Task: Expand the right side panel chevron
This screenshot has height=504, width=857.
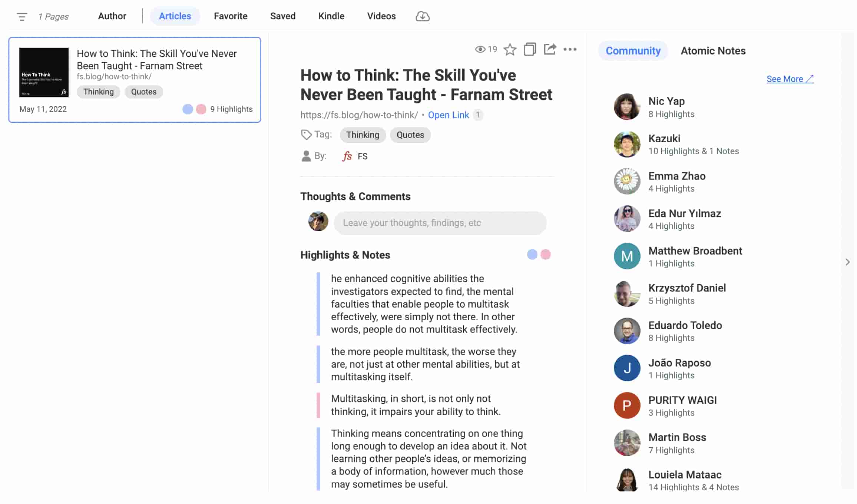Action: coord(848,262)
